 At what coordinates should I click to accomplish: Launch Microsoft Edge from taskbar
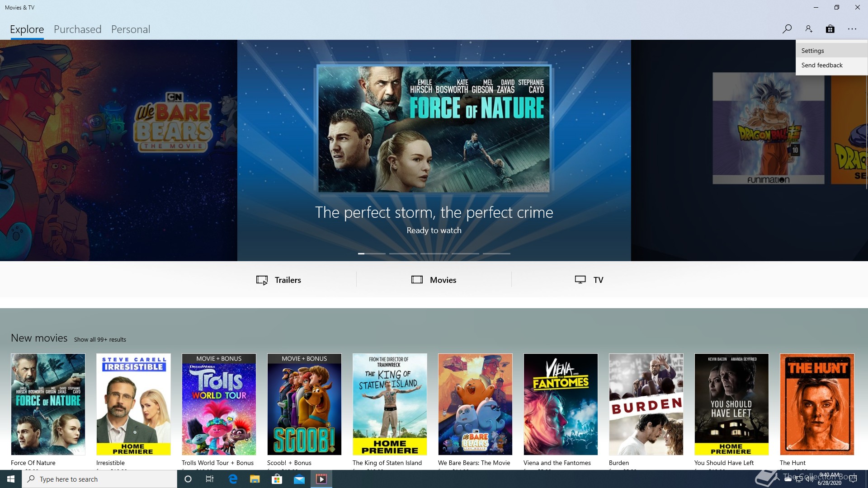233,479
